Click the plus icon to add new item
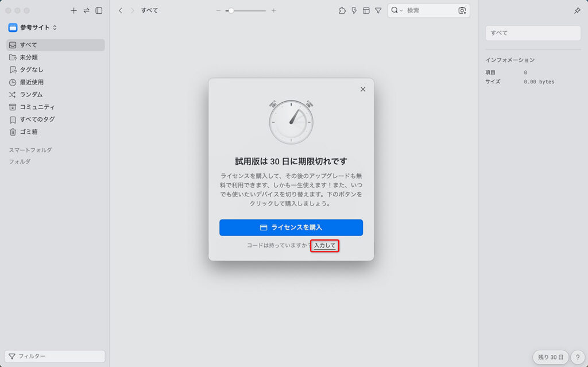 pyautogui.click(x=74, y=11)
